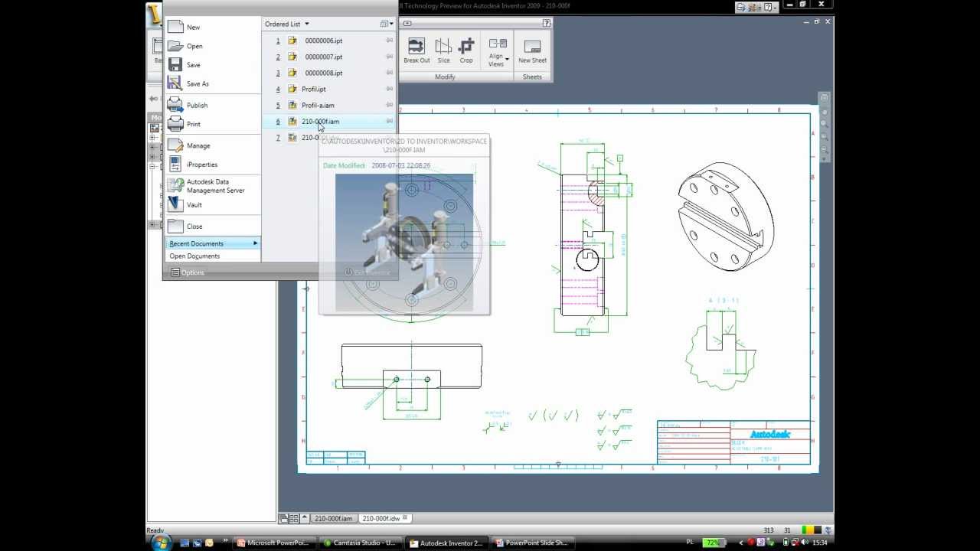Click the full navigation wheel icon
This screenshot has width=980, height=551.
click(824, 98)
